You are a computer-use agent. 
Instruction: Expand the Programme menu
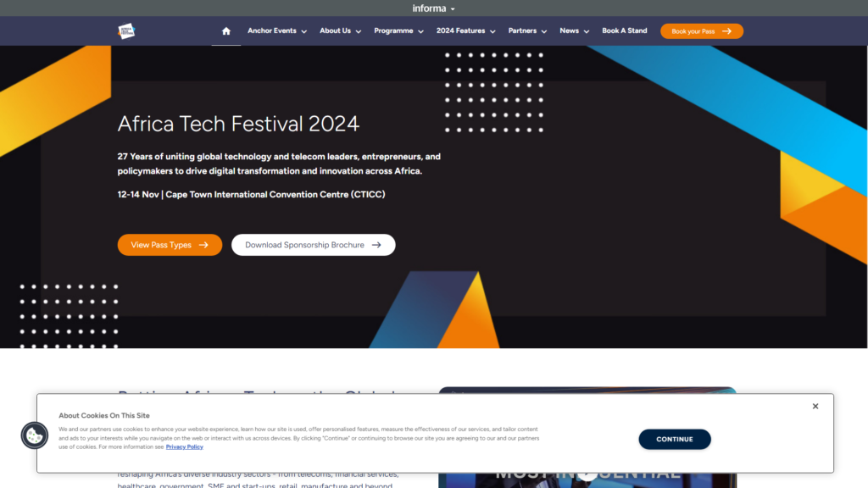click(x=398, y=31)
